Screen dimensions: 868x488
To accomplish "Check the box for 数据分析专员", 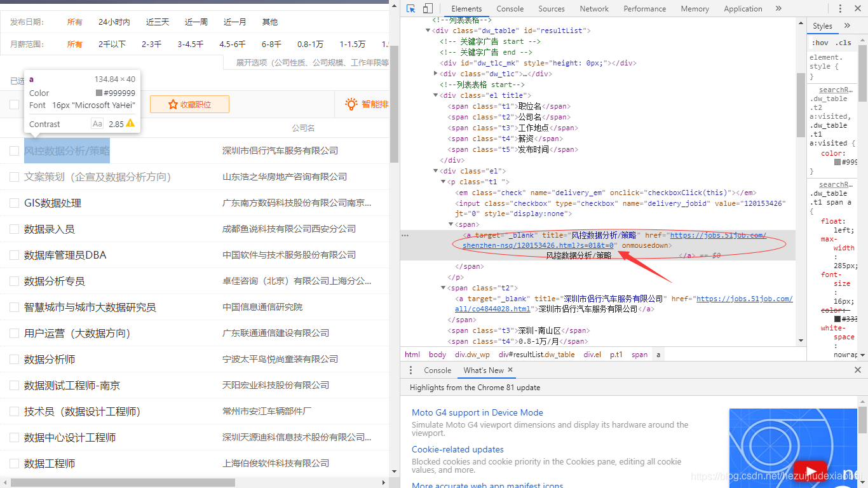I will click(15, 281).
